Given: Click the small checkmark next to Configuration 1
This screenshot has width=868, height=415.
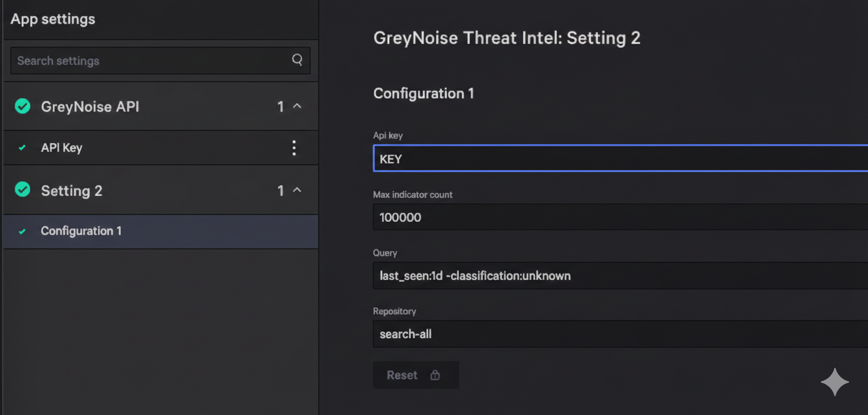Looking at the screenshot, I should (22, 232).
